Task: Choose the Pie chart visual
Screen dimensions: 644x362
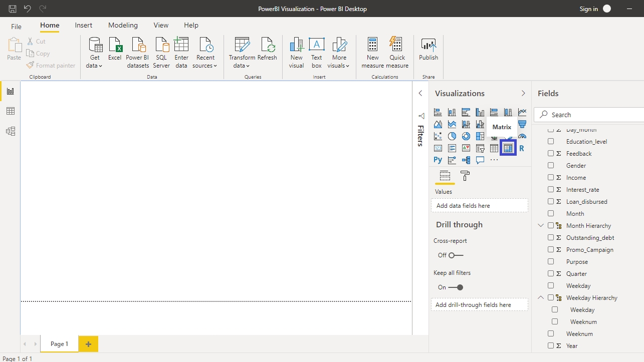Action: pos(452,136)
